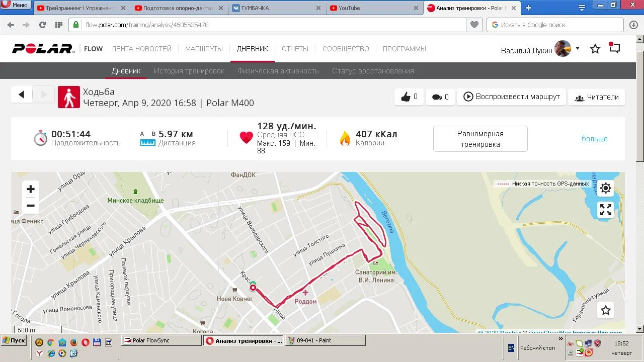The image size is (644, 362).
Task: Expand user menu arrow beside Василий Лукин
Action: [578, 48]
